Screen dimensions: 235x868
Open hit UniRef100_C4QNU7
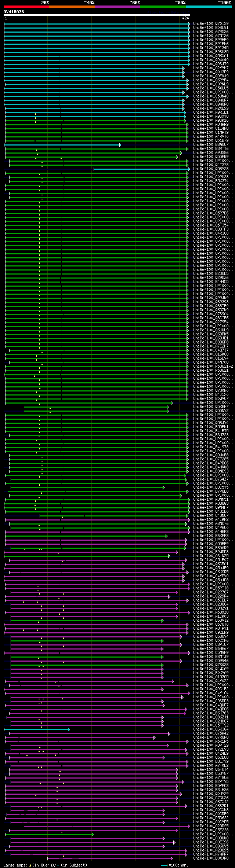click(x=211, y=515)
